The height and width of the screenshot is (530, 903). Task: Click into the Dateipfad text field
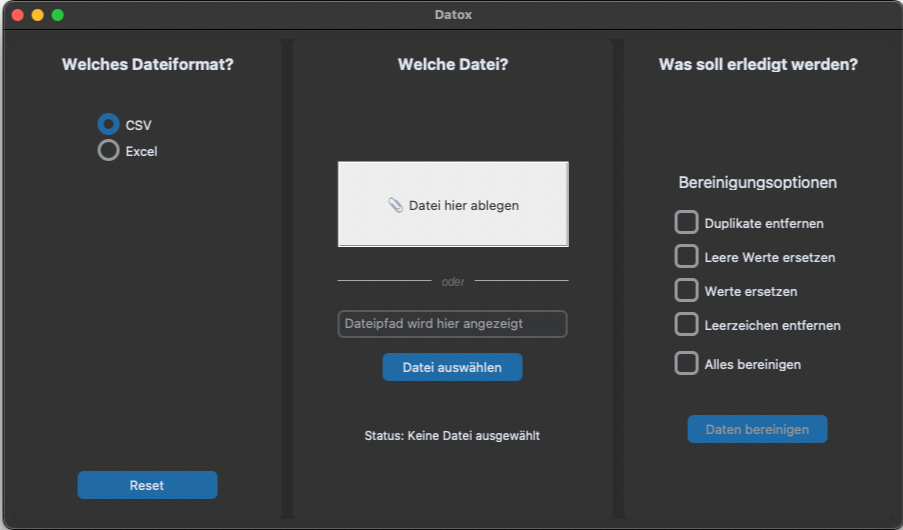click(x=452, y=324)
